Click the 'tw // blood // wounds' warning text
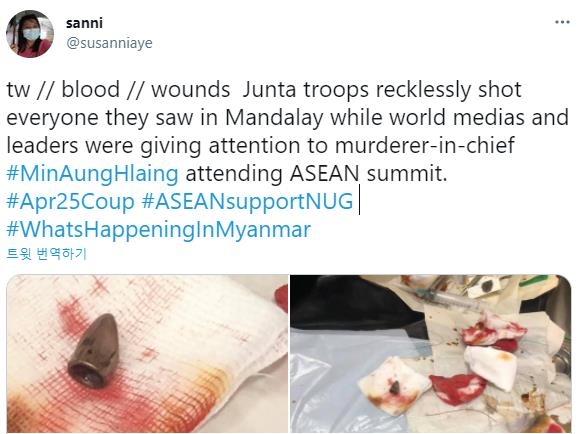 [x=118, y=90]
